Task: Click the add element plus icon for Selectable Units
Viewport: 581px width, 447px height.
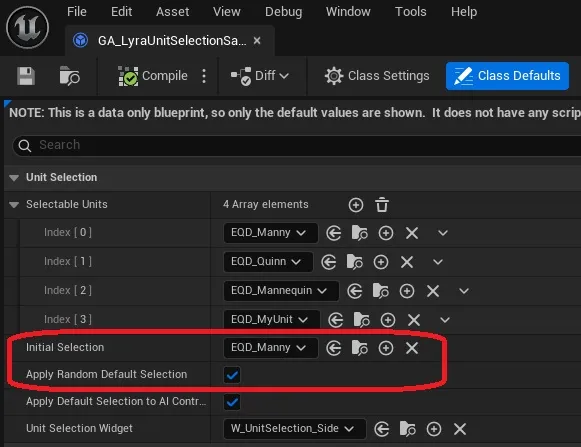Action: coord(356,205)
